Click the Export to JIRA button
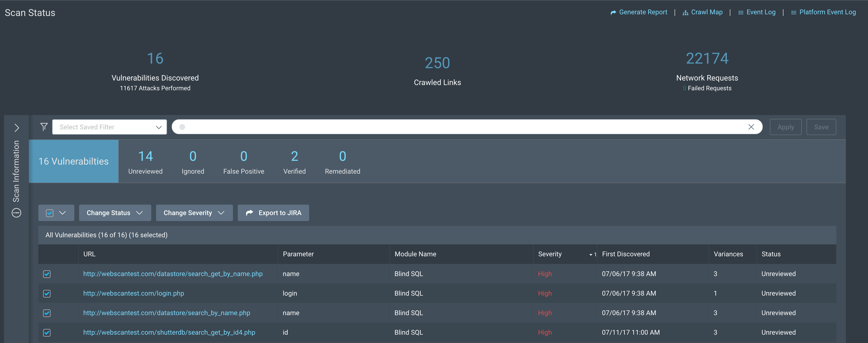The height and width of the screenshot is (343, 868). pyautogui.click(x=273, y=213)
